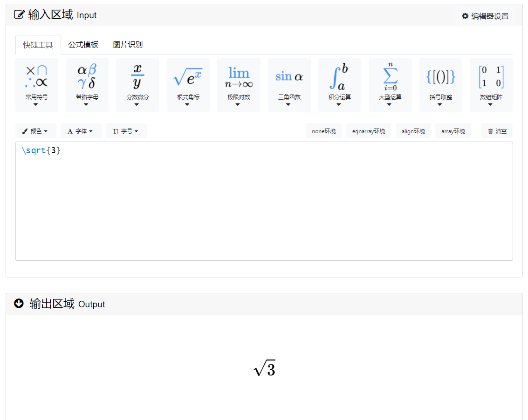
Task: Expand the arrow under 常用符号
Action: pyautogui.click(x=36, y=105)
